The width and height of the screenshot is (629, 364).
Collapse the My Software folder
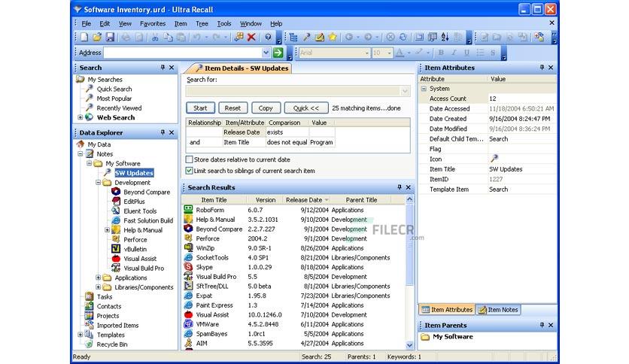click(89, 163)
